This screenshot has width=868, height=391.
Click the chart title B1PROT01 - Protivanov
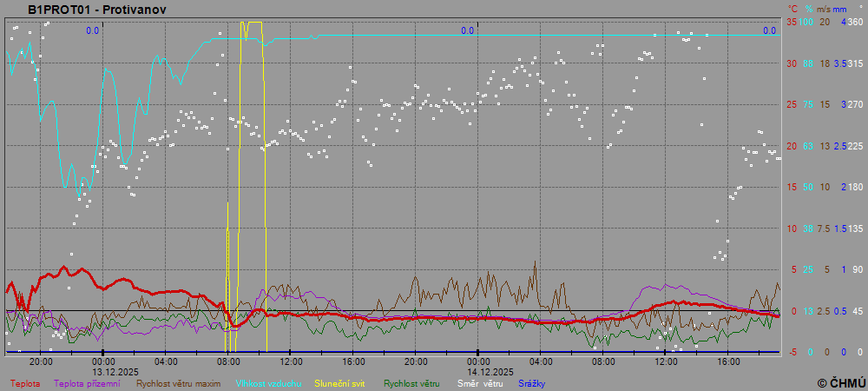coord(97,9)
